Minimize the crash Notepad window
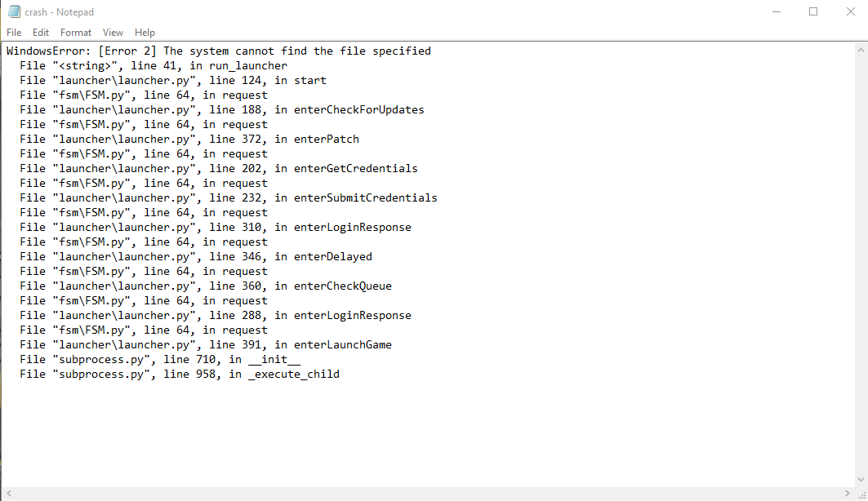Screen dimensions: 868x501 [x=776, y=11]
